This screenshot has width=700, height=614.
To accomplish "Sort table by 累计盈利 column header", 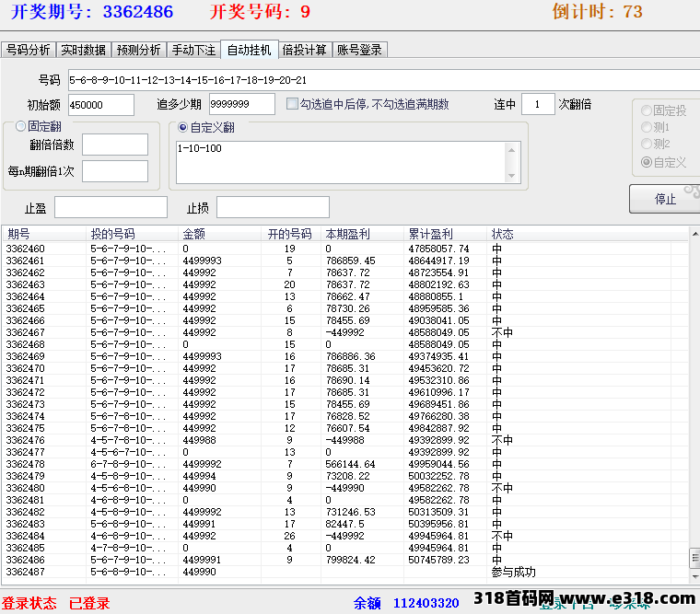I will (x=444, y=234).
